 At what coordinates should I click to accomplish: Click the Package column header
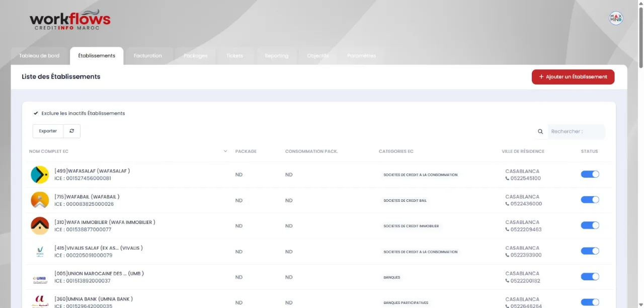tap(246, 151)
